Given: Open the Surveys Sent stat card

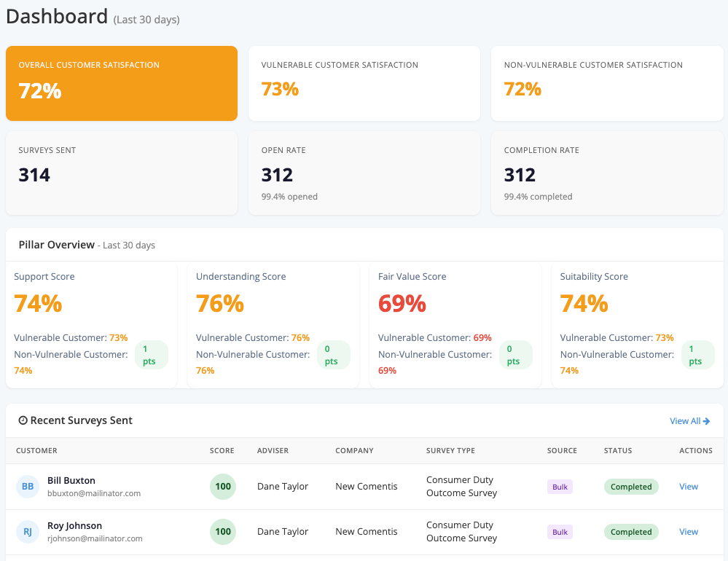Looking at the screenshot, I should 122,173.
